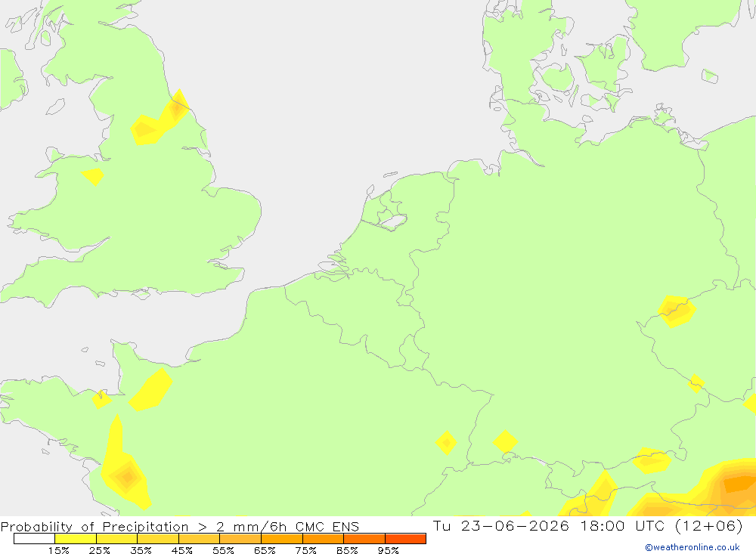Viewport: 756px width, 554px height.
Task: Click the '15%' legend label
Action: click(58, 550)
